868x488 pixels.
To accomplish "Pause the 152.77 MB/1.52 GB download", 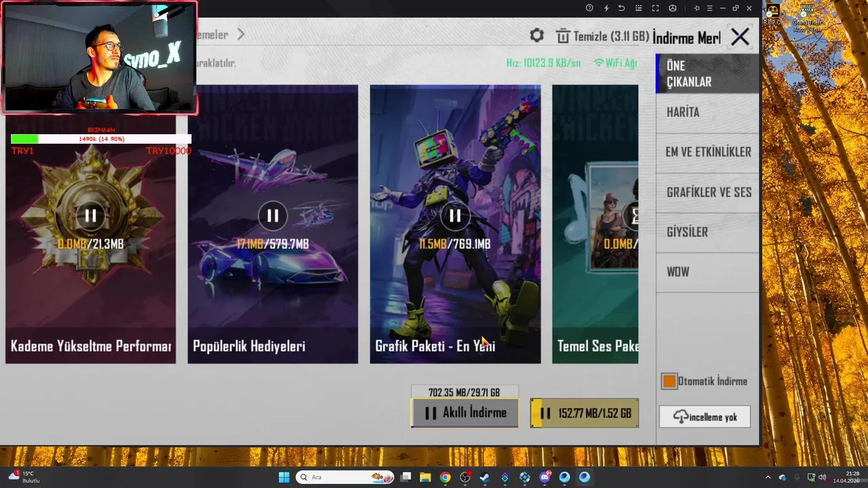I will tap(584, 413).
